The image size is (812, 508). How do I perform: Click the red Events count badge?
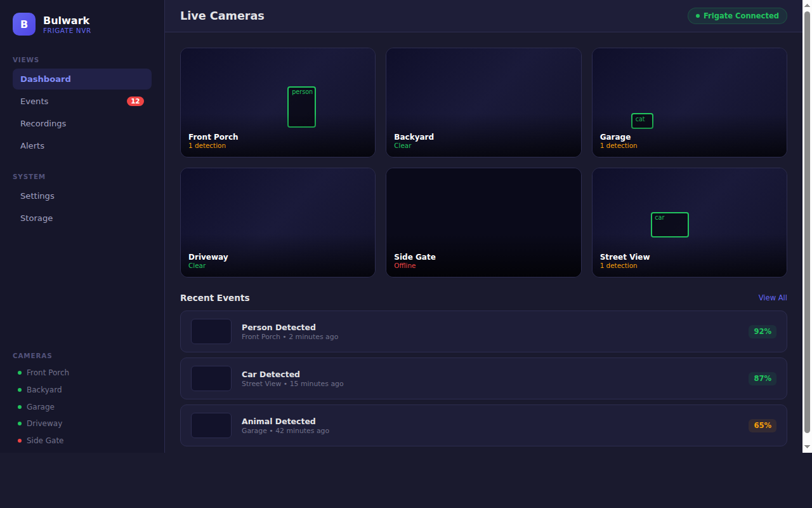click(x=135, y=102)
